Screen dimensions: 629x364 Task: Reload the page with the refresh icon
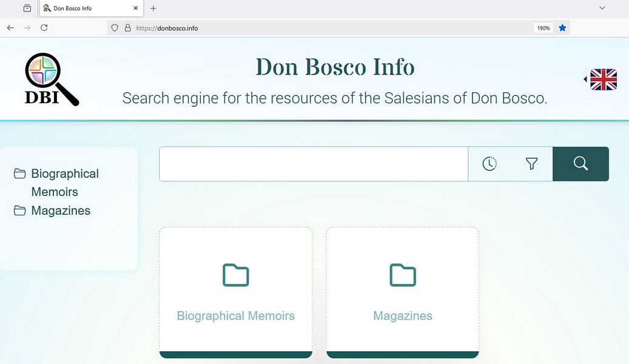click(x=44, y=28)
